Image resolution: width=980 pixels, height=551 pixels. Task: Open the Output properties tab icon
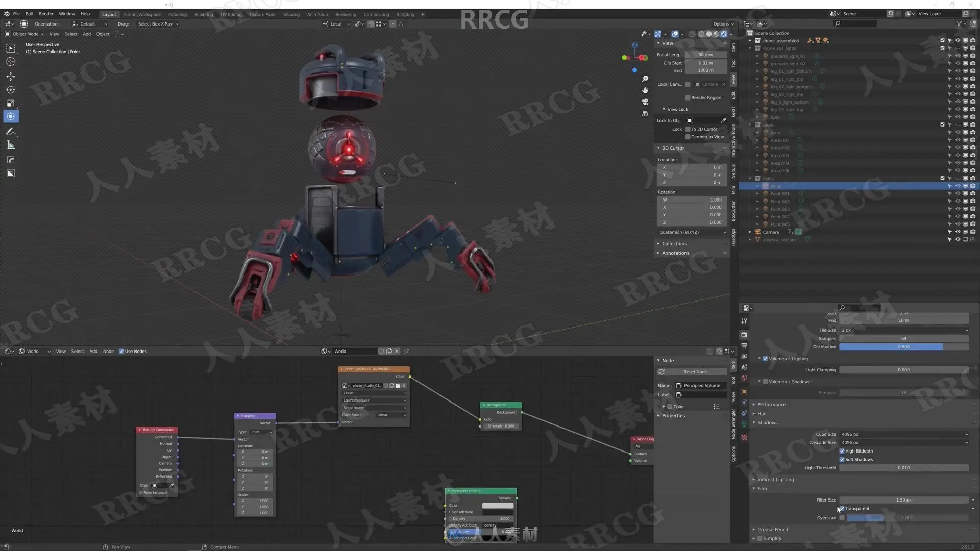(x=744, y=346)
